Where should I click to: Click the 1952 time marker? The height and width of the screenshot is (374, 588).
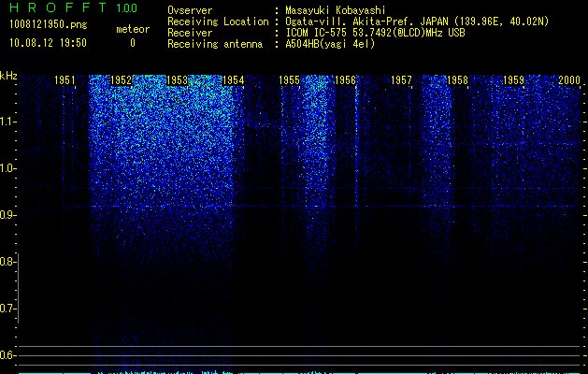(x=122, y=80)
